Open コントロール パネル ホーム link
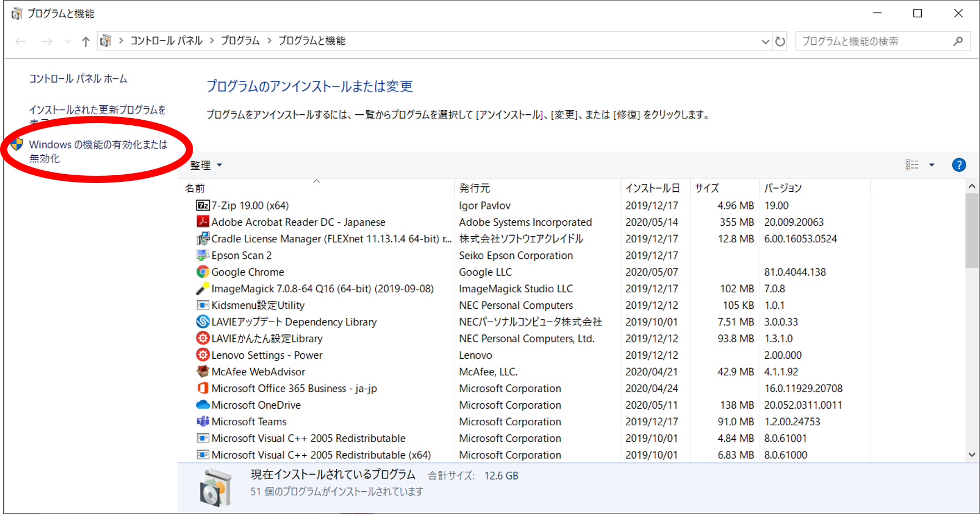This screenshot has width=980, height=514. tap(78, 79)
